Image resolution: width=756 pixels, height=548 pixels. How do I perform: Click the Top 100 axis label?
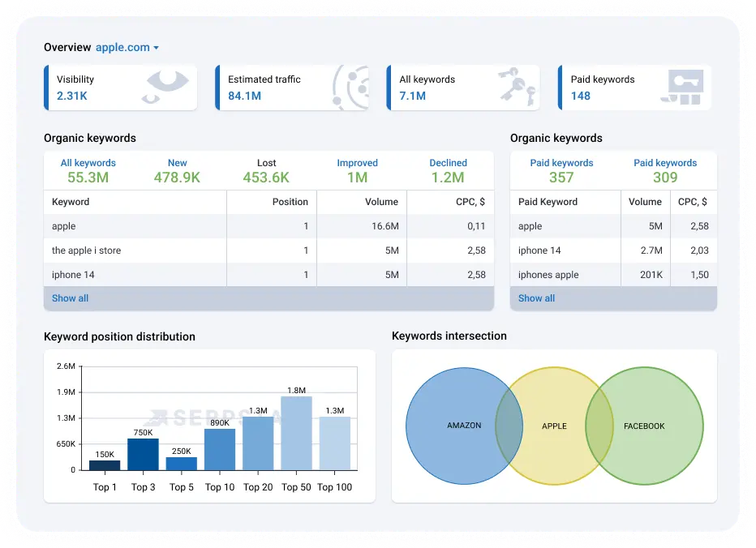(x=335, y=487)
